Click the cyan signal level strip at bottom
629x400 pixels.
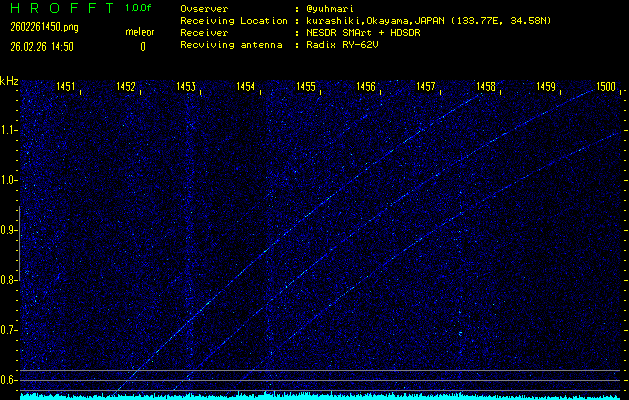point(320,396)
